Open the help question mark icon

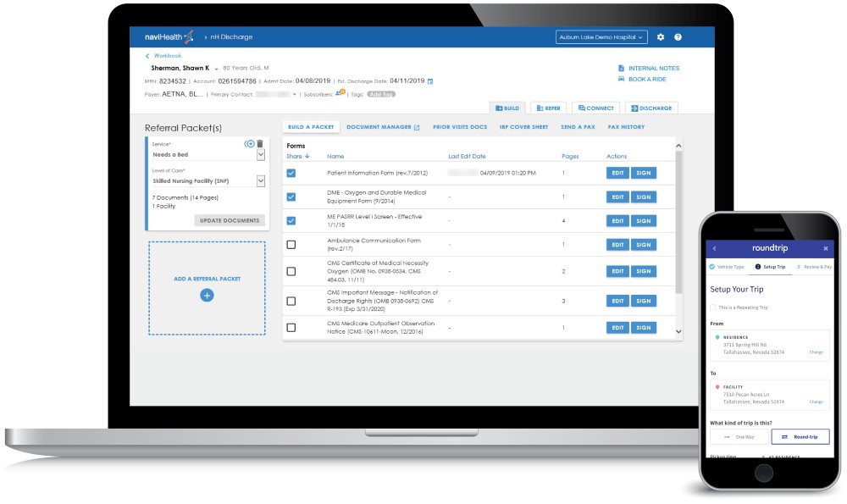pyautogui.click(x=678, y=37)
